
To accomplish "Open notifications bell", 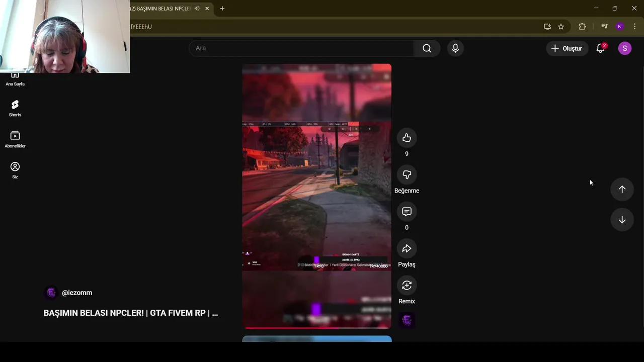I will 600,48.
